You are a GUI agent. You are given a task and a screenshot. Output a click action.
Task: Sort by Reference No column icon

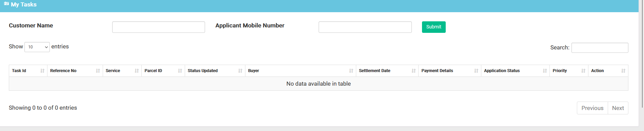click(98, 71)
